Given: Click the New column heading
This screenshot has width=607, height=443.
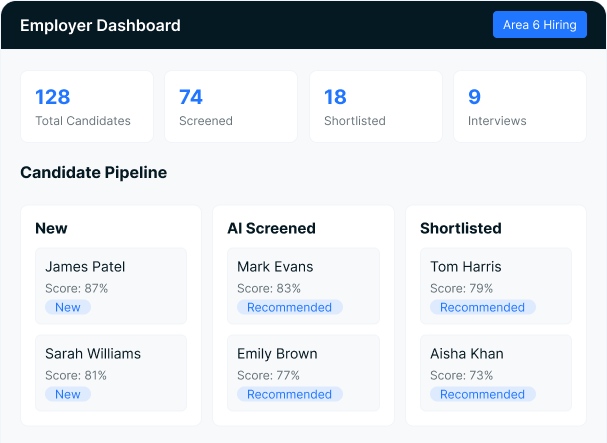Looking at the screenshot, I should [x=51, y=228].
